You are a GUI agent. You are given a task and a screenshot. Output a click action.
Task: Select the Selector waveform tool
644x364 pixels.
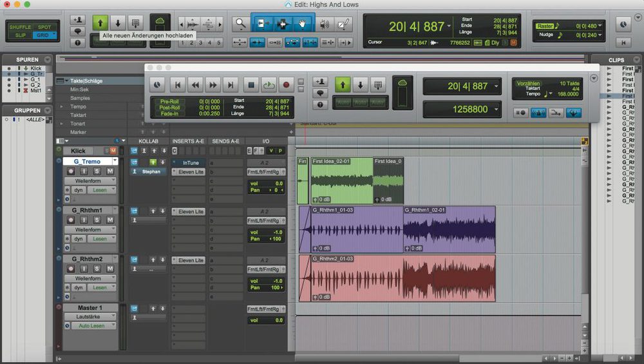(283, 24)
